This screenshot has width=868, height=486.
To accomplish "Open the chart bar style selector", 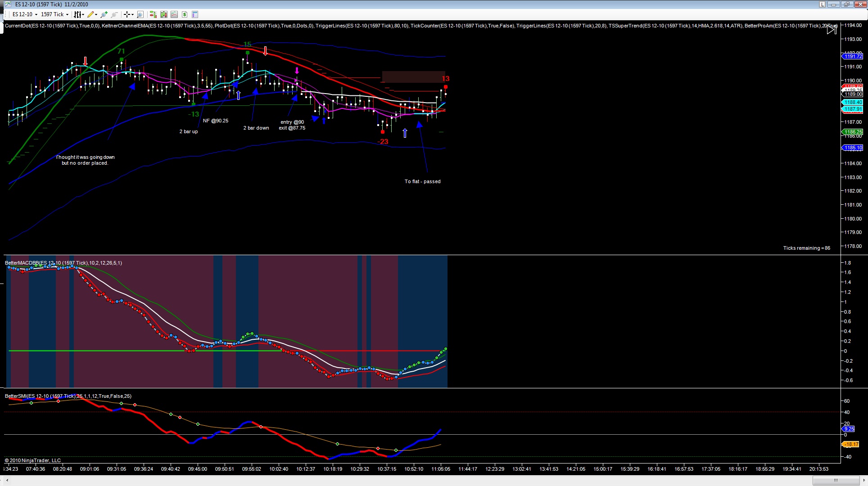I will 79,14.
